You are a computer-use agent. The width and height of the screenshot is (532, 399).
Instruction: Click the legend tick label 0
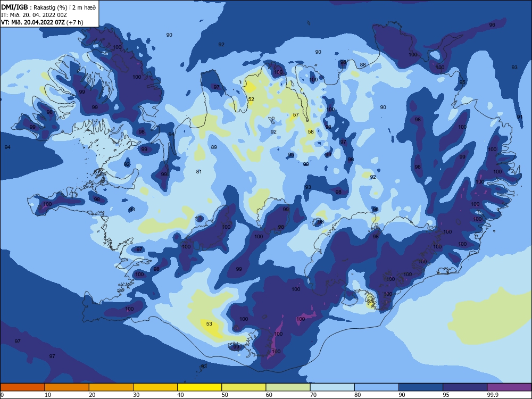[x=2, y=395]
